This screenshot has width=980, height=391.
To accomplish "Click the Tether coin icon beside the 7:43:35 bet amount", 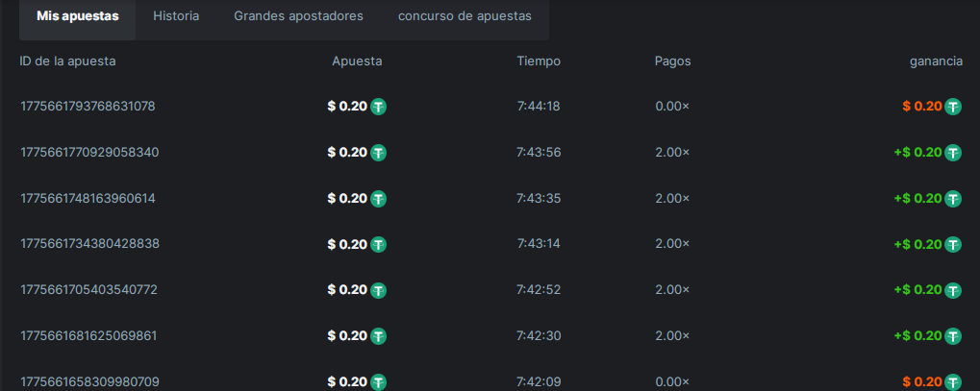I will click(x=379, y=198).
